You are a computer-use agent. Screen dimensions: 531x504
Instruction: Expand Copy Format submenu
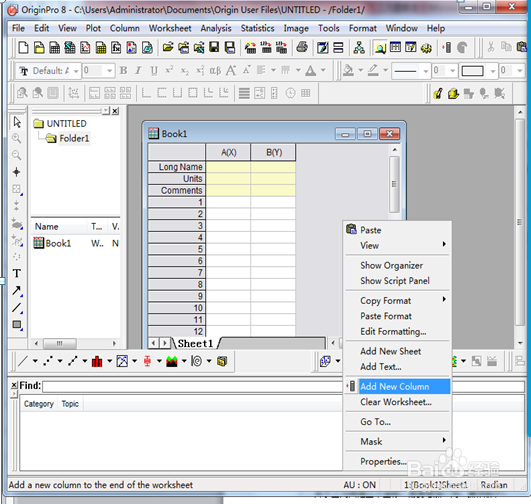pyautogui.click(x=444, y=299)
